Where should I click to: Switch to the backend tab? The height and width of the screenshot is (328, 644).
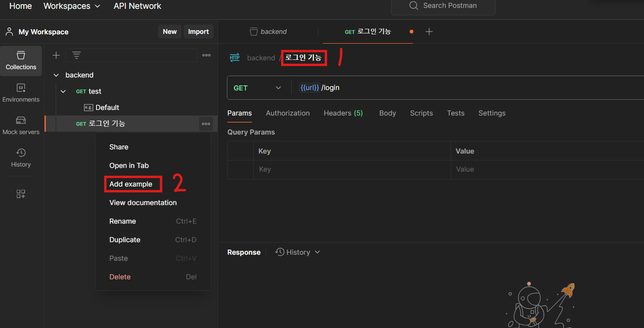pyautogui.click(x=268, y=32)
